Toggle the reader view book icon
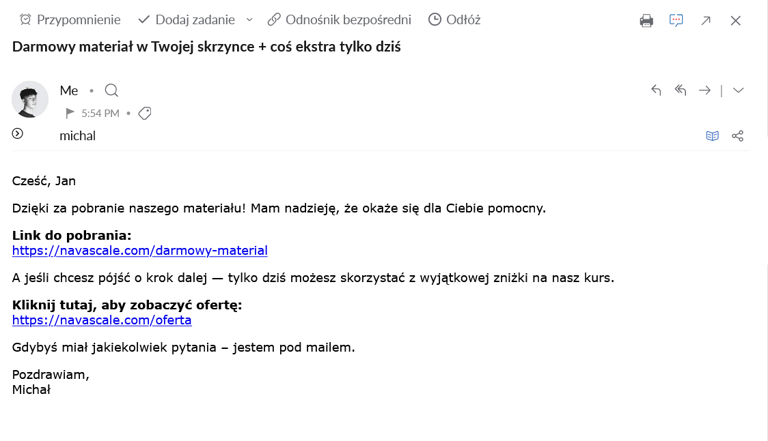The height and width of the screenshot is (441, 768). click(x=712, y=136)
